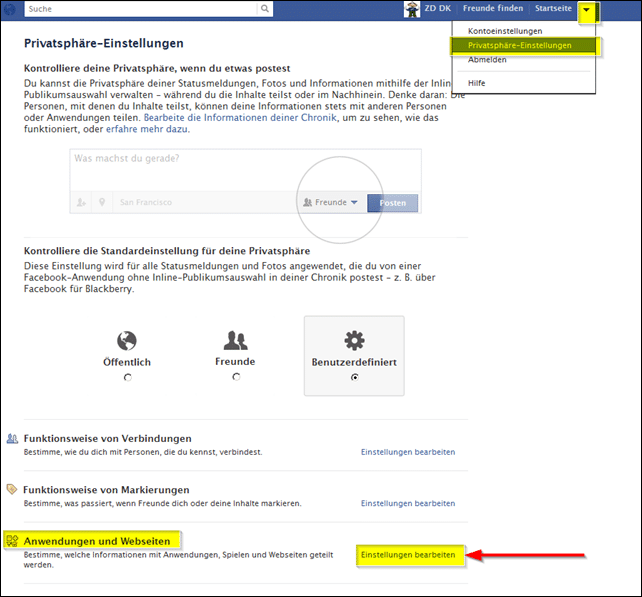Click heading Kontrolliere die Standardeinstellung für deine Privatsphäre
The height and width of the screenshot is (597, 642).
(x=167, y=251)
